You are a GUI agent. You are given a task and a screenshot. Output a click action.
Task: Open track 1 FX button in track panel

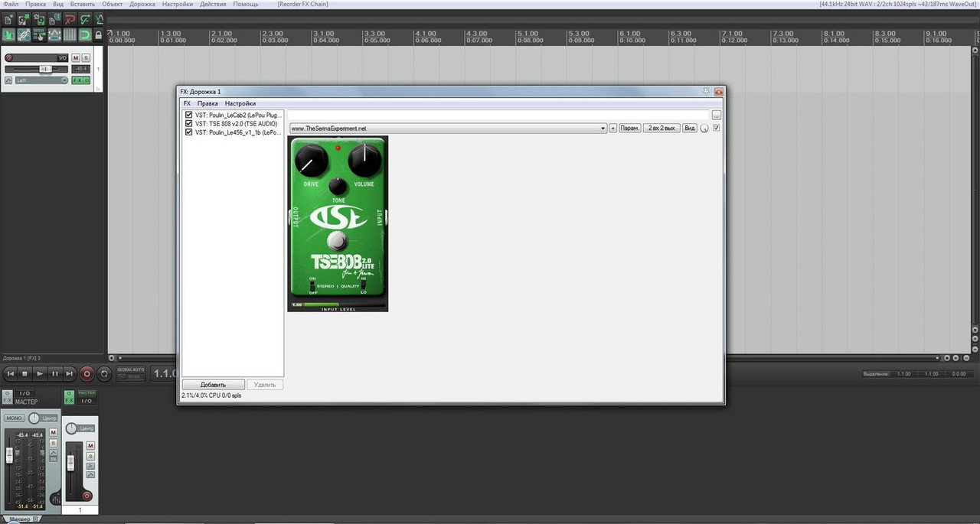77,80
